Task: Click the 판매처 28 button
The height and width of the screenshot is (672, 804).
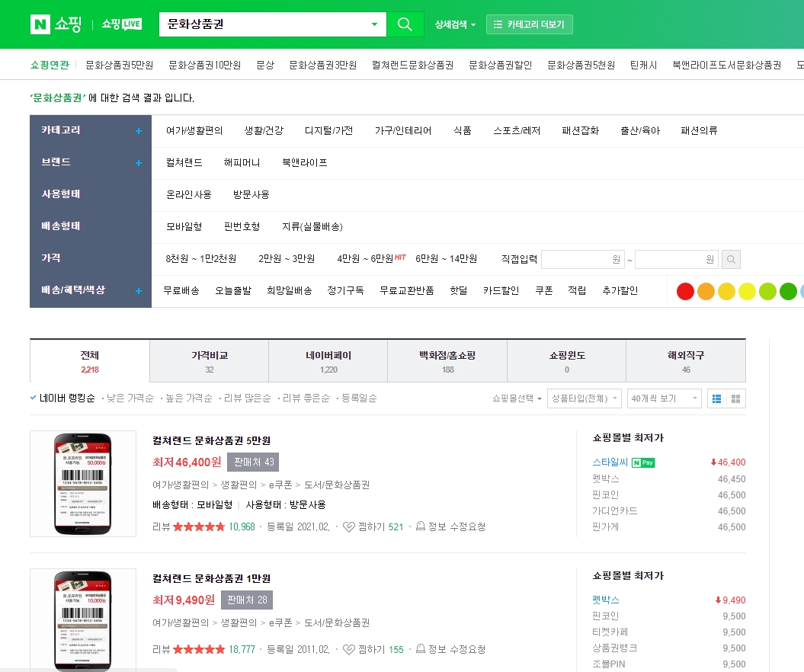Action: tap(247, 600)
